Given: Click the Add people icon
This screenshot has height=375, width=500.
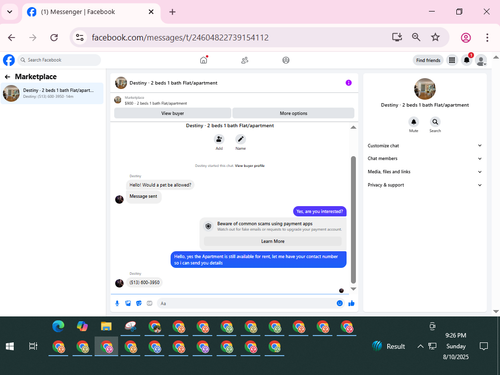Looking at the screenshot, I should [219, 139].
